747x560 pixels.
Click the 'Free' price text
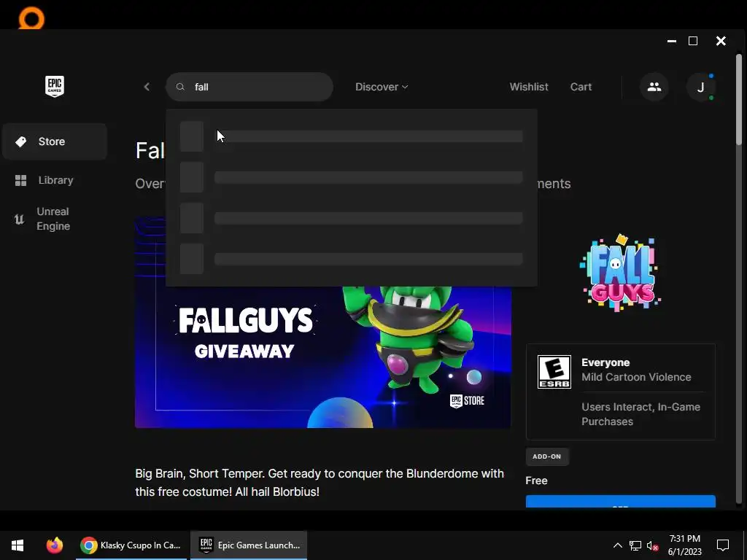(x=536, y=481)
